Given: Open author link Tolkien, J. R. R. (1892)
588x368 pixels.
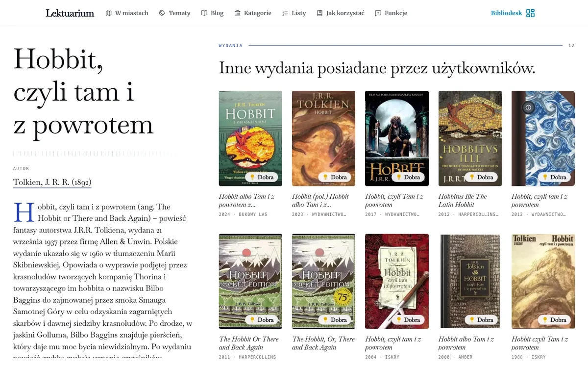Looking at the screenshot, I should point(52,183).
